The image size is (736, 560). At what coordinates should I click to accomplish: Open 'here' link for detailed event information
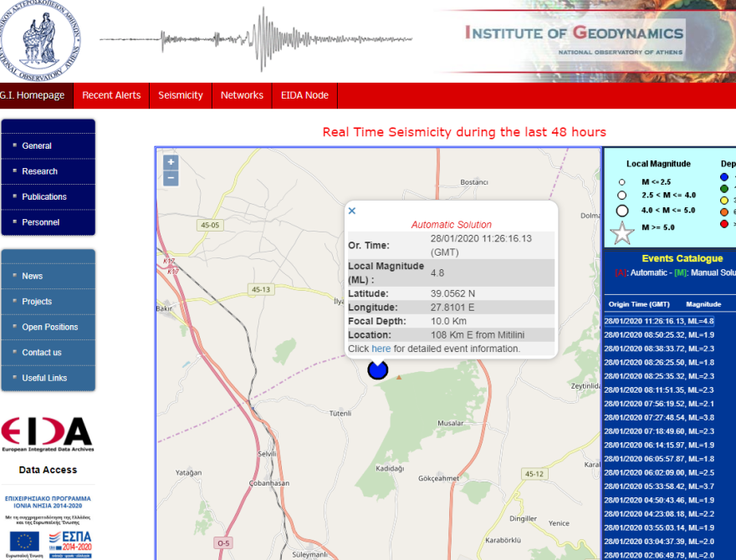click(x=381, y=349)
